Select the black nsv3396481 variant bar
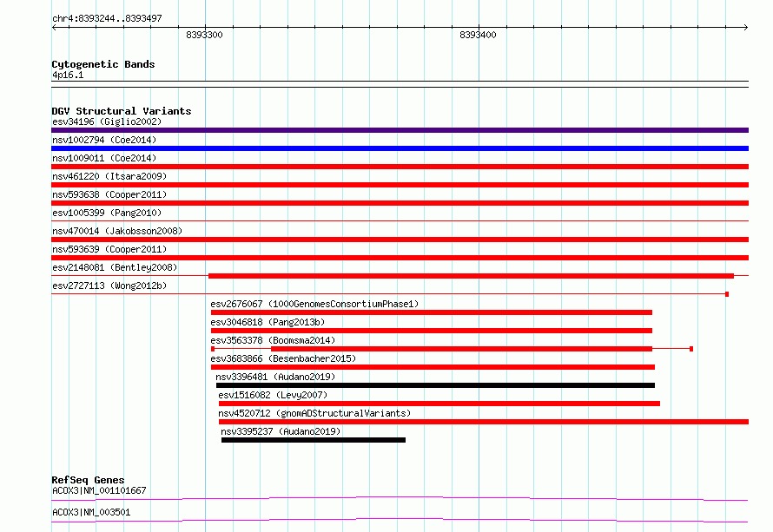Image resolution: width=773 pixels, height=532 pixels. (435, 385)
